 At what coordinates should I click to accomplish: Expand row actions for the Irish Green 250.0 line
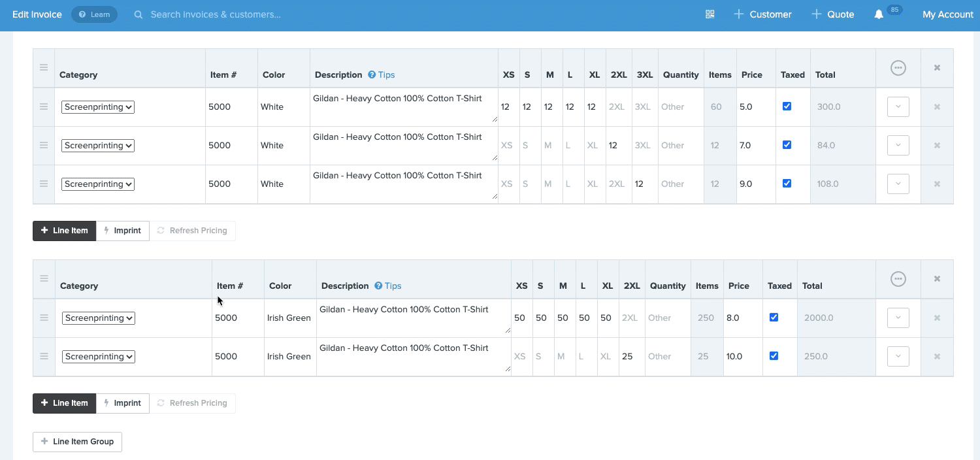(x=898, y=357)
